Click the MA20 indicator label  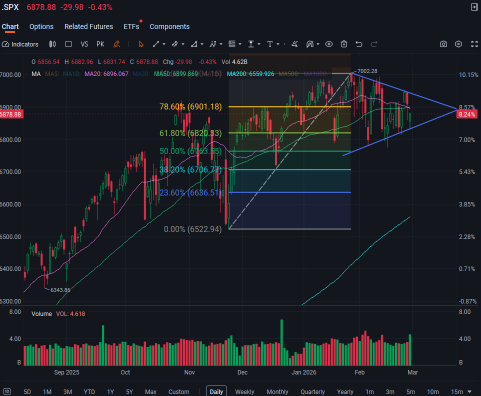click(106, 74)
